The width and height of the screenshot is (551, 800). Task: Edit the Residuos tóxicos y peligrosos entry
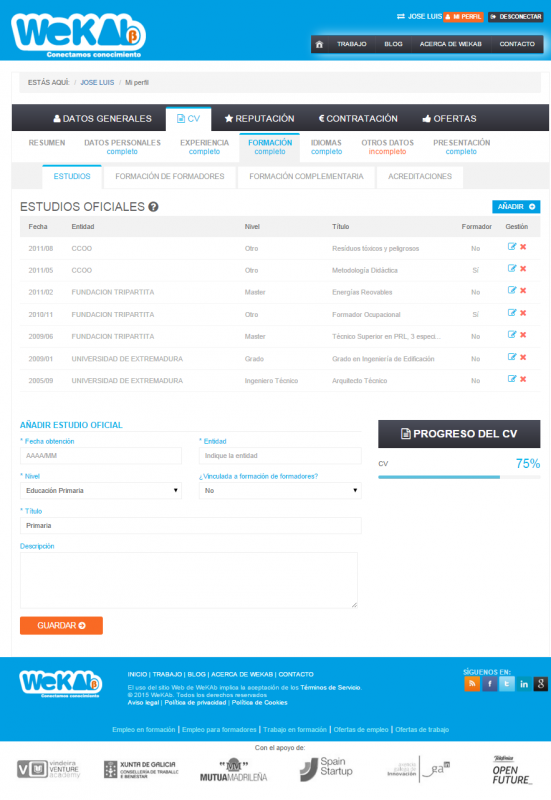[x=512, y=247]
